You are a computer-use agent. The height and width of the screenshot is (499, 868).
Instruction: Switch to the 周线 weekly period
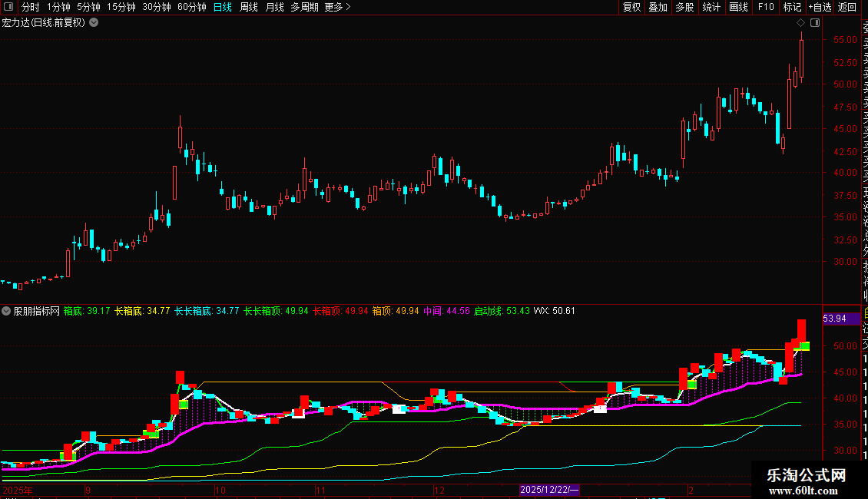pyautogui.click(x=249, y=7)
